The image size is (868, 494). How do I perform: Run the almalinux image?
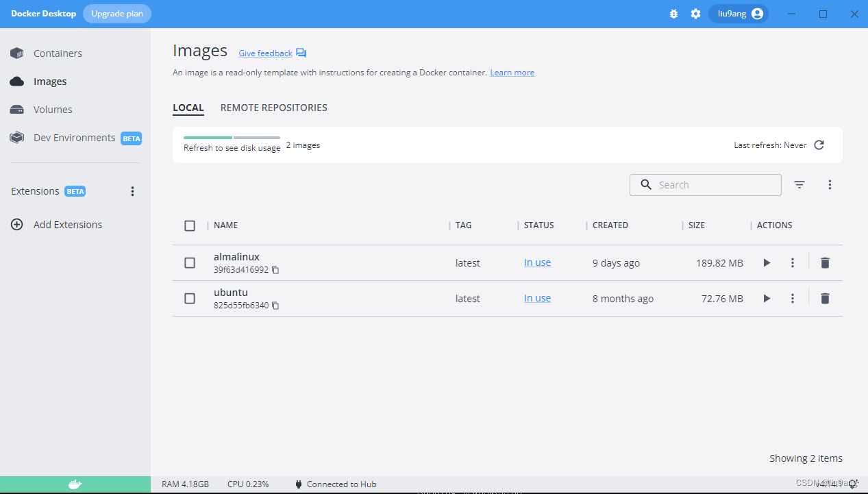click(767, 262)
